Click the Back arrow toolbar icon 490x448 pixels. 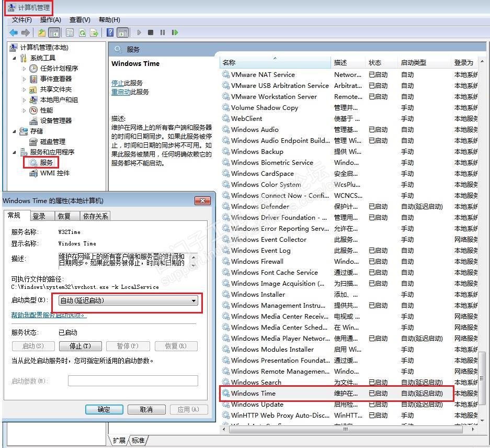tap(14, 32)
